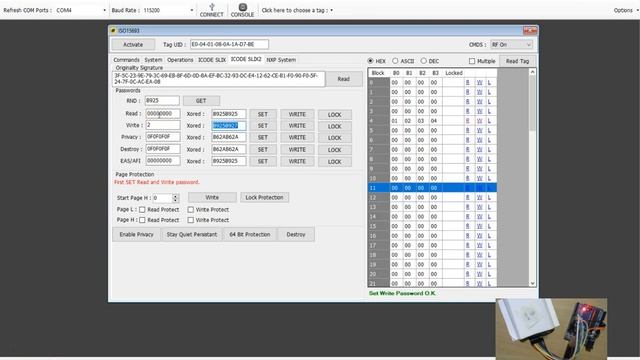Click the scroll-down arrow of block table
This screenshot has width=640, height=360.
coord(532,283)
